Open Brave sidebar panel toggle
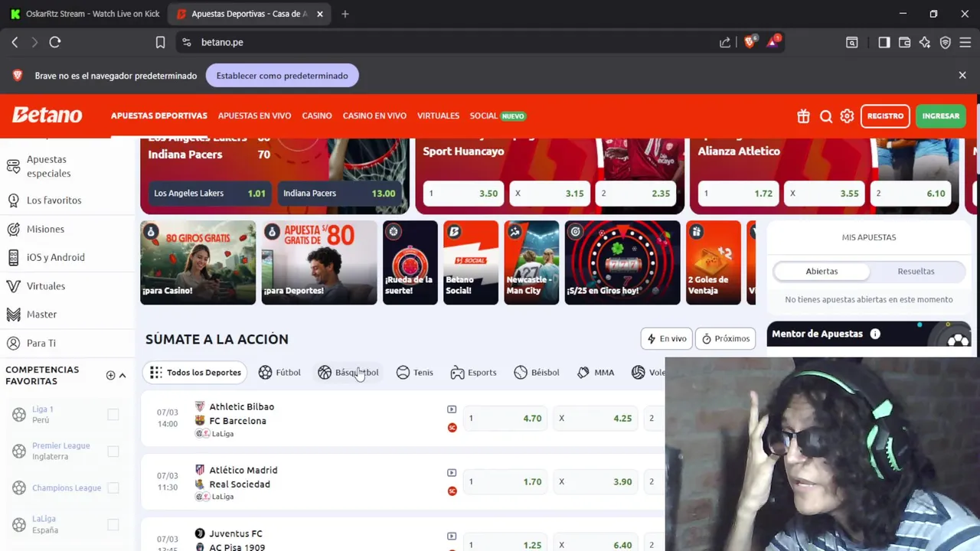Screen dimensions: 980x551 [884, 42]
